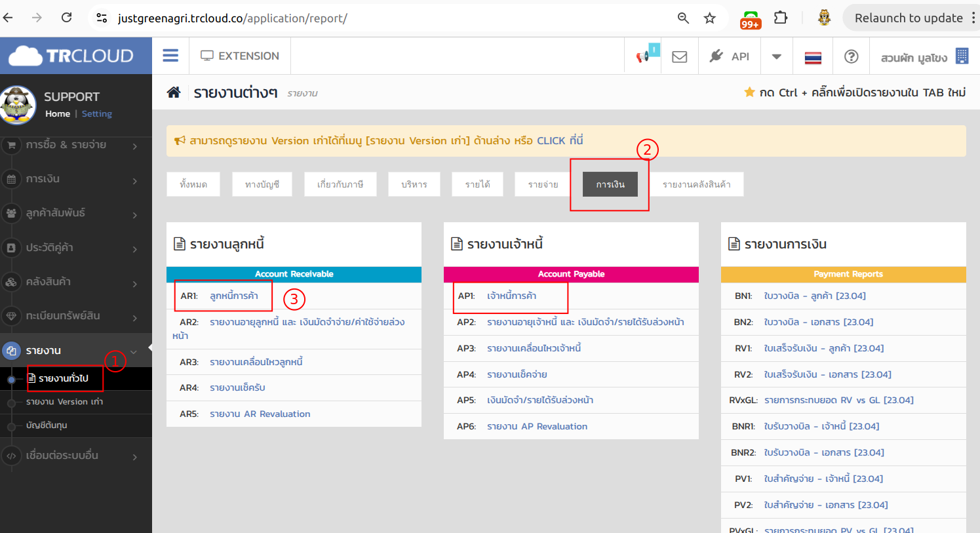Select the เกี่ยวกับภาษี filter tab
980x533 pixels.
340,184
